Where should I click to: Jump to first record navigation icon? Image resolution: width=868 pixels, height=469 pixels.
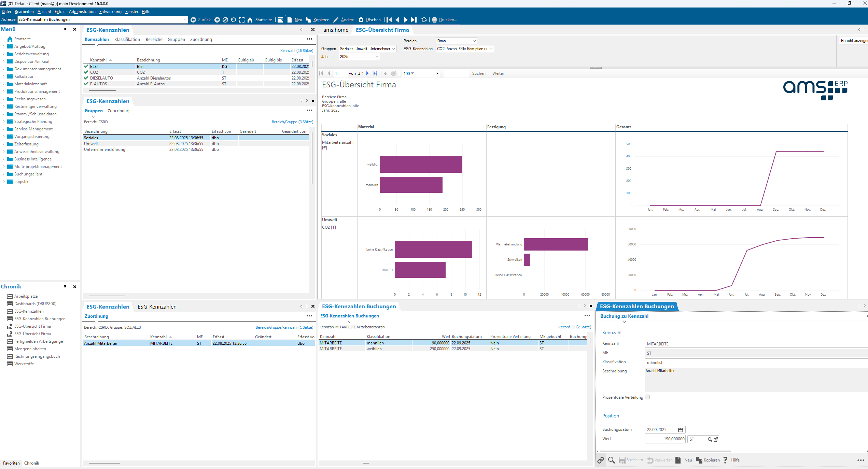389,20
